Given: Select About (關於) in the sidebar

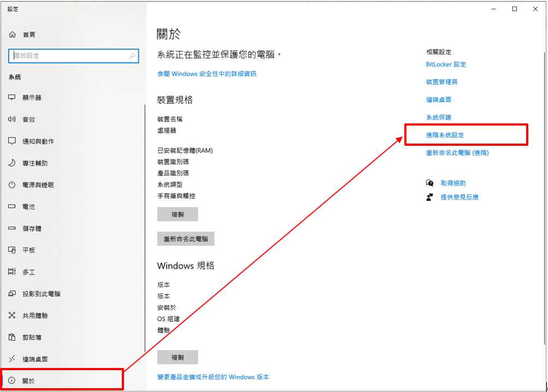Looking at the screenshot, I should tap(28, 381).
